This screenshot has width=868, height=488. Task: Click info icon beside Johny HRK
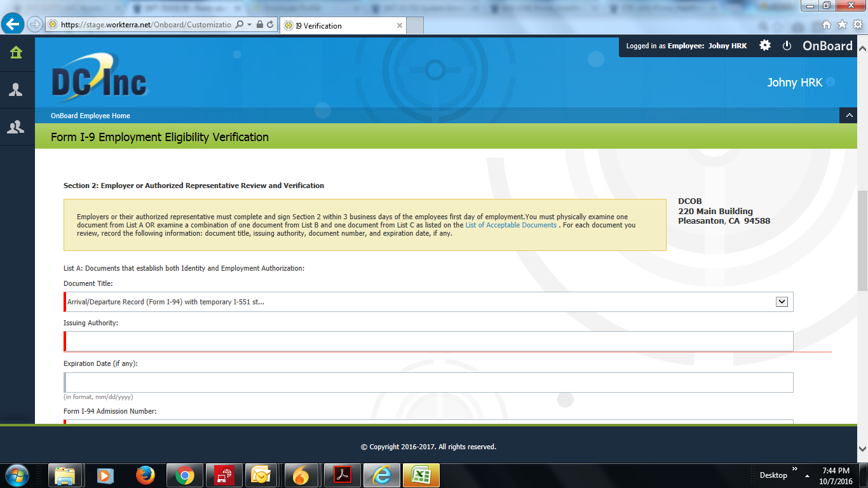pos(831,83)
